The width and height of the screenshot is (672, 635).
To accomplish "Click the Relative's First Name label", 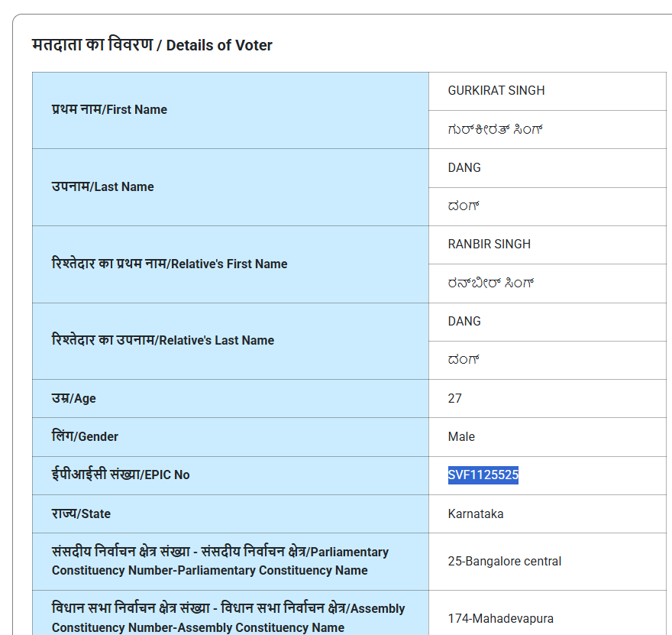I will coord(170,264).
